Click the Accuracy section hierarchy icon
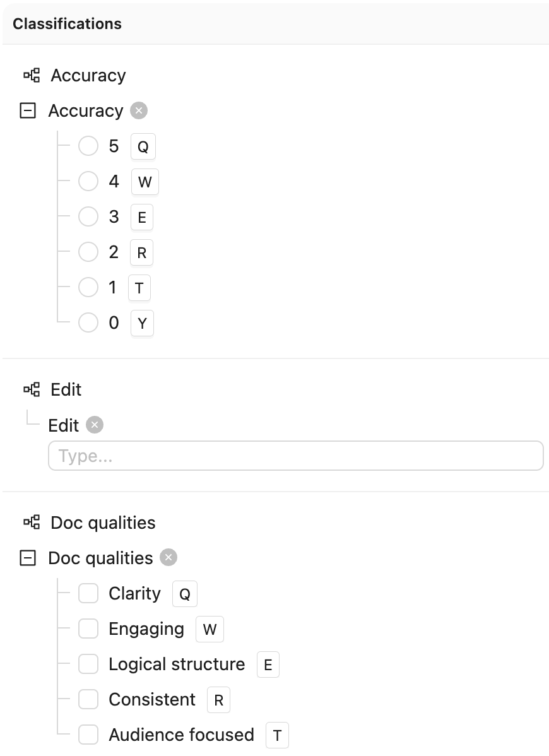This screenshot has width=549, height=756. tap(32, 75)
